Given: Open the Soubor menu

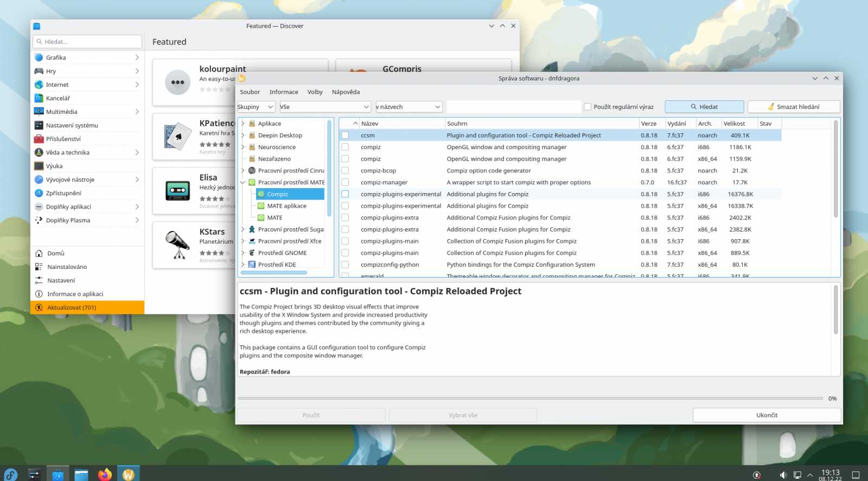Looking at the screenshot, I should [250, 92].
